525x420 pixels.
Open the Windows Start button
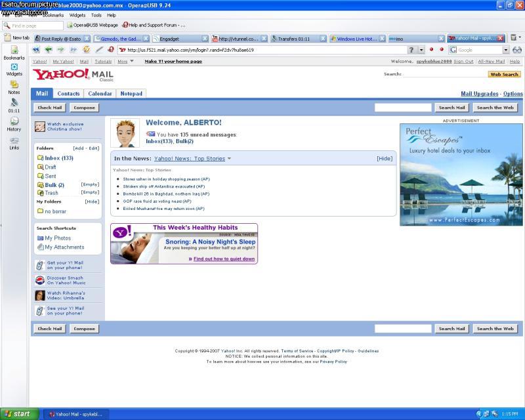click(20, 414)
